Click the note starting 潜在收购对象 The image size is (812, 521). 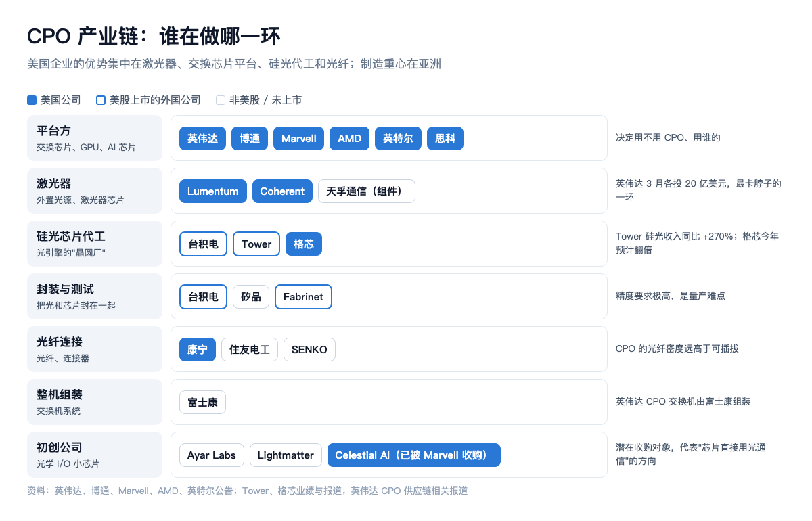[691, 455]
